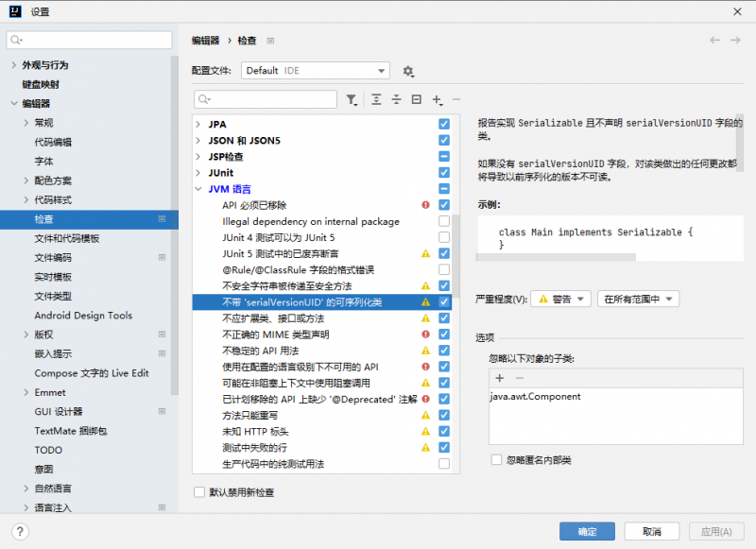Check 默认禁用新检查 checkbox
Viewport: 756px width, 549px height.
199,492
